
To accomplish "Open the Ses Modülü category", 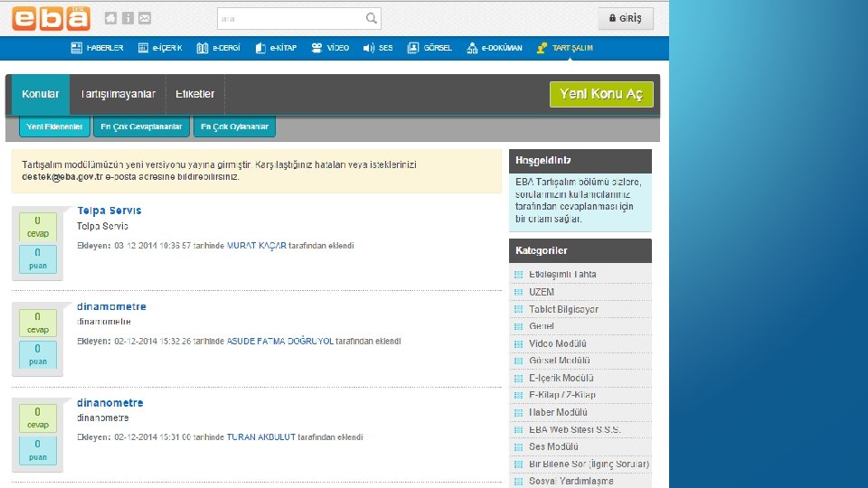I will [553, 447].
